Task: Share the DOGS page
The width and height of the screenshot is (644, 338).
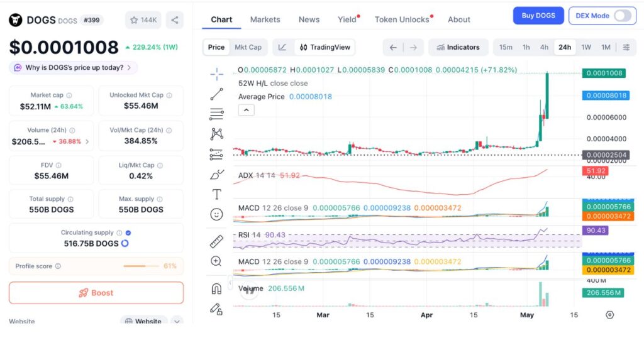Action: pyautogui.click(x=175, y=20)
